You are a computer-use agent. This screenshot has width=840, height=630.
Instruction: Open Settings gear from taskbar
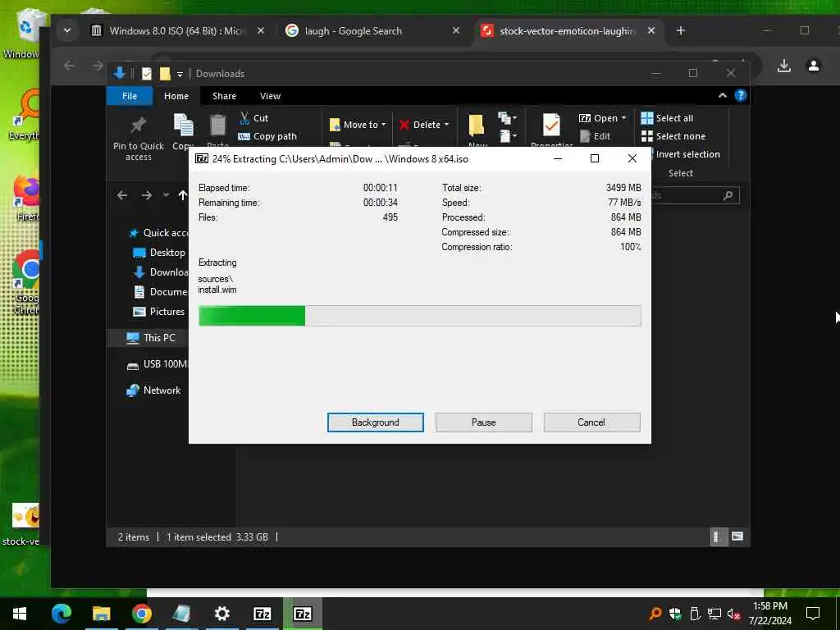(x=221, y=614)
